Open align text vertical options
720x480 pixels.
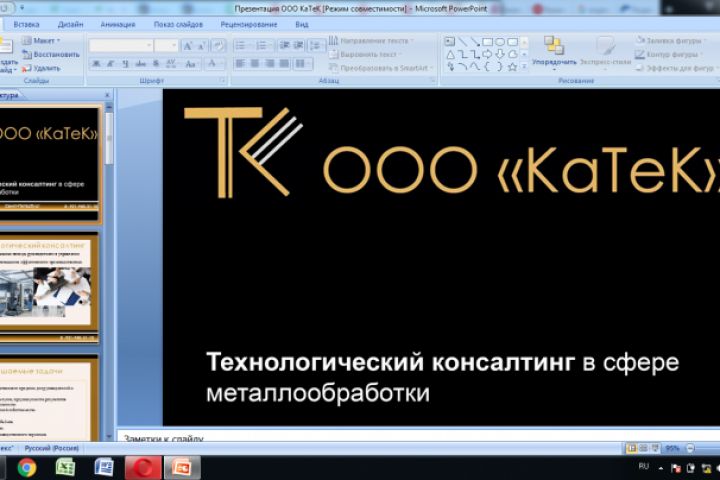pos(366,55)
